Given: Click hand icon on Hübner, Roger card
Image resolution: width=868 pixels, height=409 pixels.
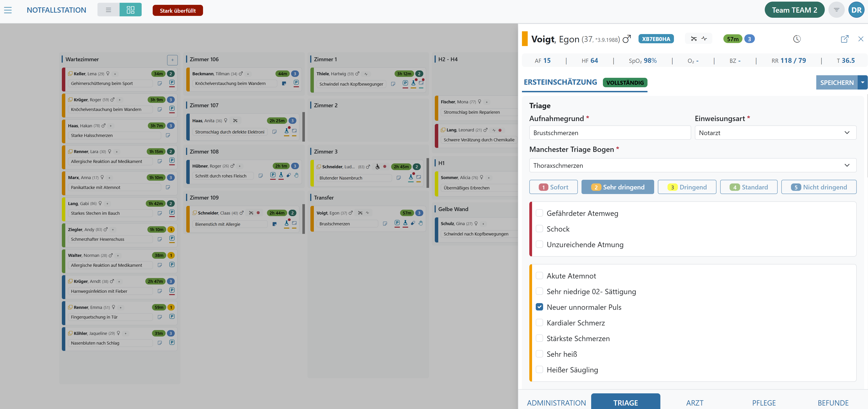Looking at the screenshot, I should (x=296, y=175).
